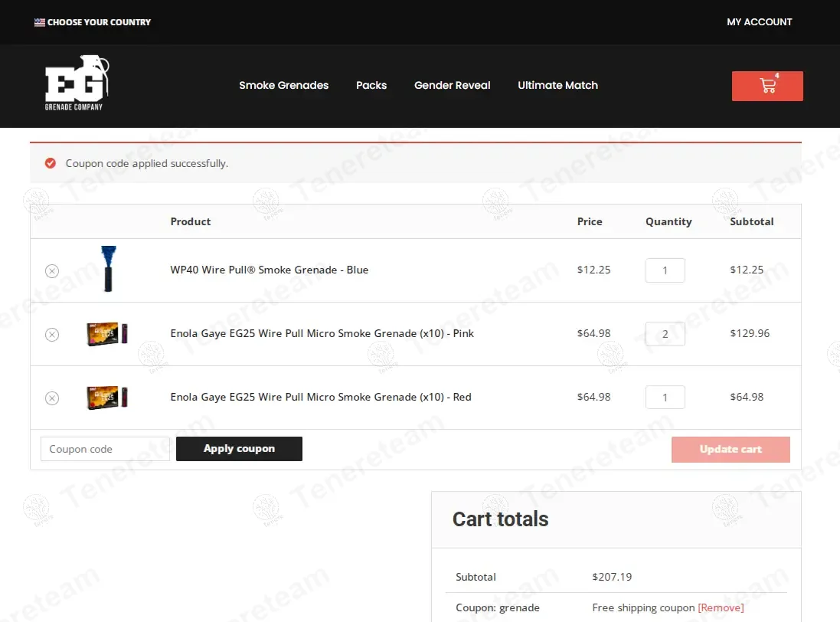Click the US flag country icon
Image resolution: width=840 pixels, height=622 pixels.
coord(39,22)
